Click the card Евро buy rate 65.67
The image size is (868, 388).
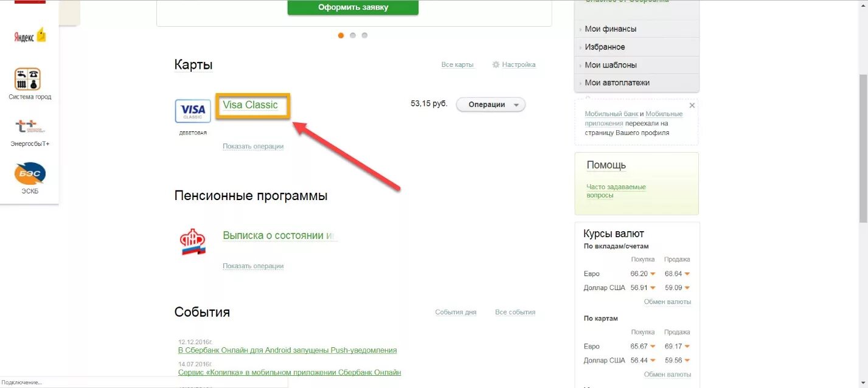(639, 346)
